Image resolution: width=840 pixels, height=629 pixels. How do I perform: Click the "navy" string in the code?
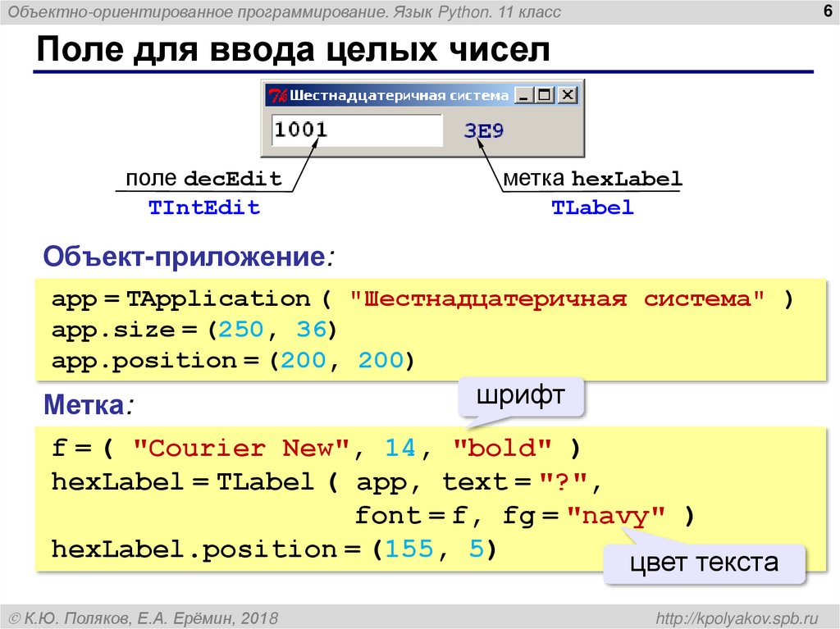coord(616,516)
